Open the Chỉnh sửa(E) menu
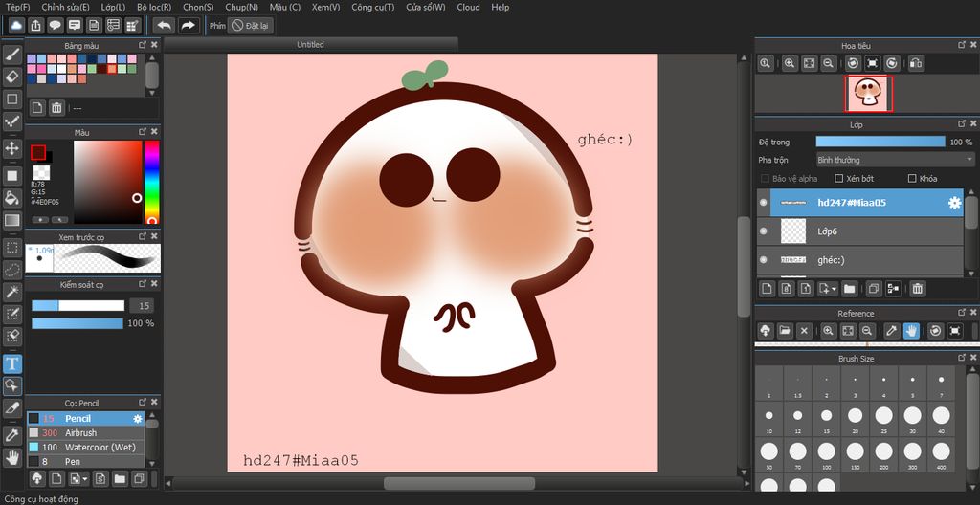 (x=66, y=7)
